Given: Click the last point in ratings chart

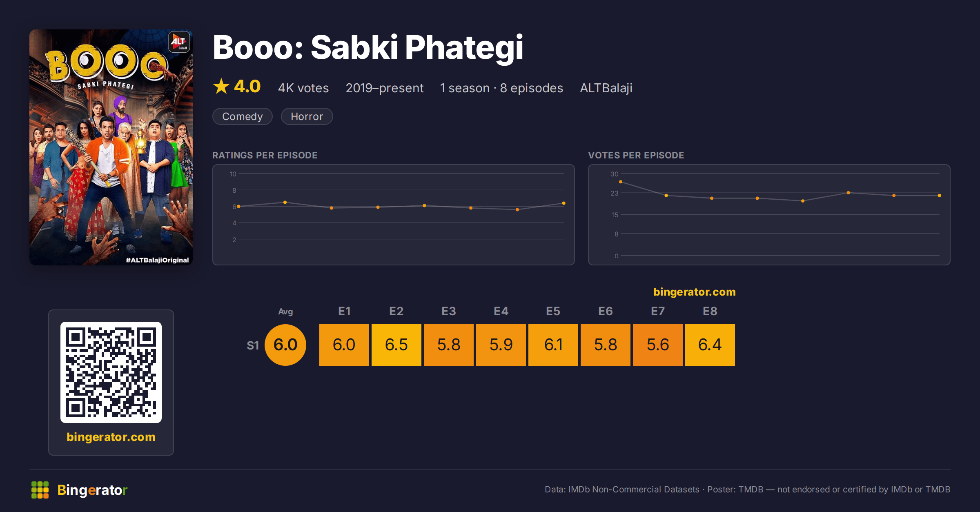Looking at the screenshot, I should tap(563, 203).
